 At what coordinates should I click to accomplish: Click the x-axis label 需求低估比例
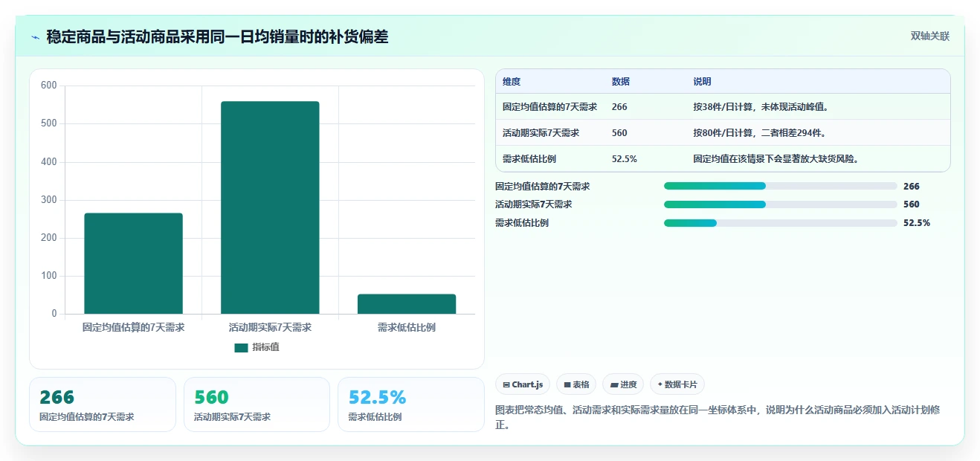coord(407,327)
